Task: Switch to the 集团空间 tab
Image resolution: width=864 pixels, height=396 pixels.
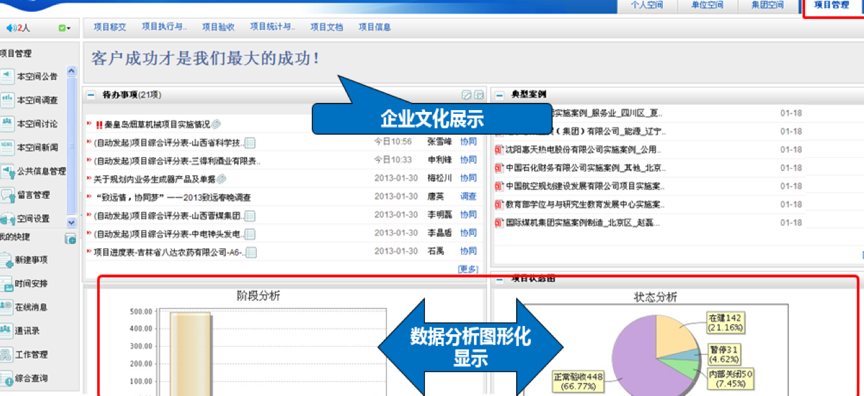Action: coord(768,6)
